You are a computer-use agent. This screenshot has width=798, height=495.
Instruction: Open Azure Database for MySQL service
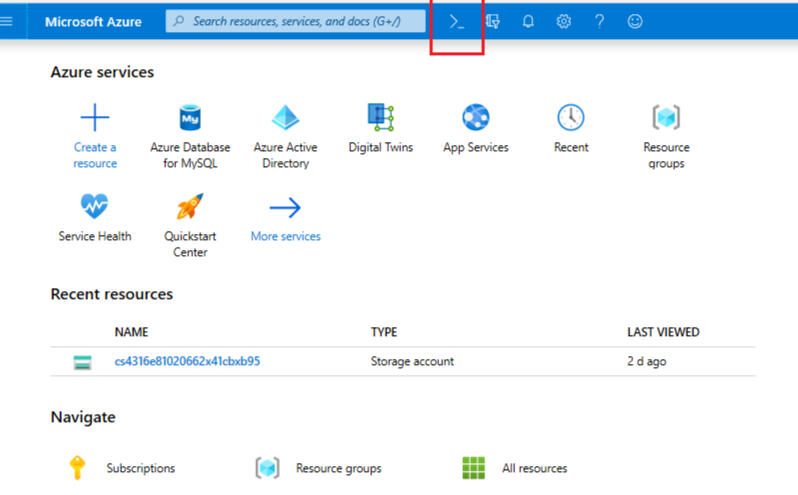click(x=190, y=118)
